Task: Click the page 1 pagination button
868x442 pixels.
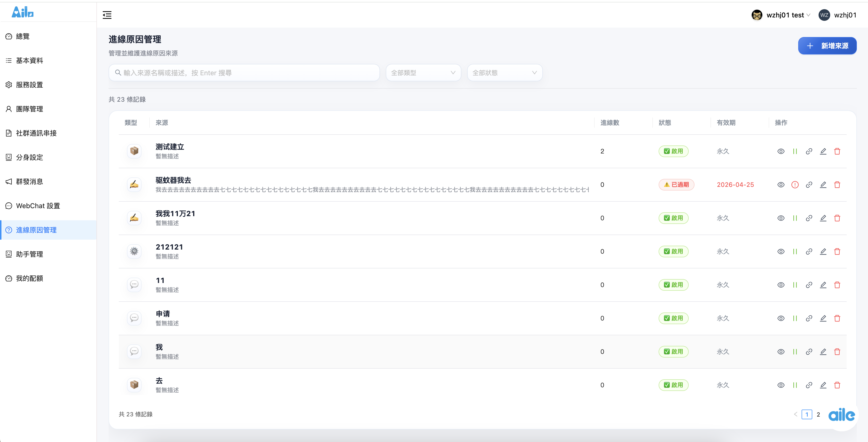Action: pos(807,414)
